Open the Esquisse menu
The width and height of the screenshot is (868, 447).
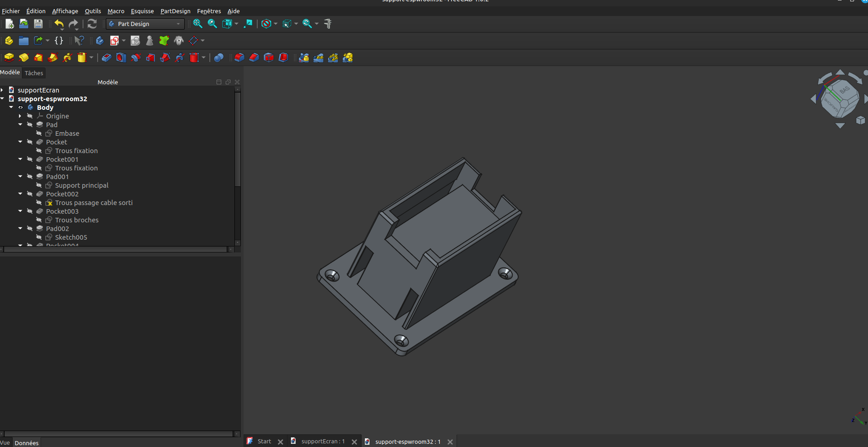[142, 11]
